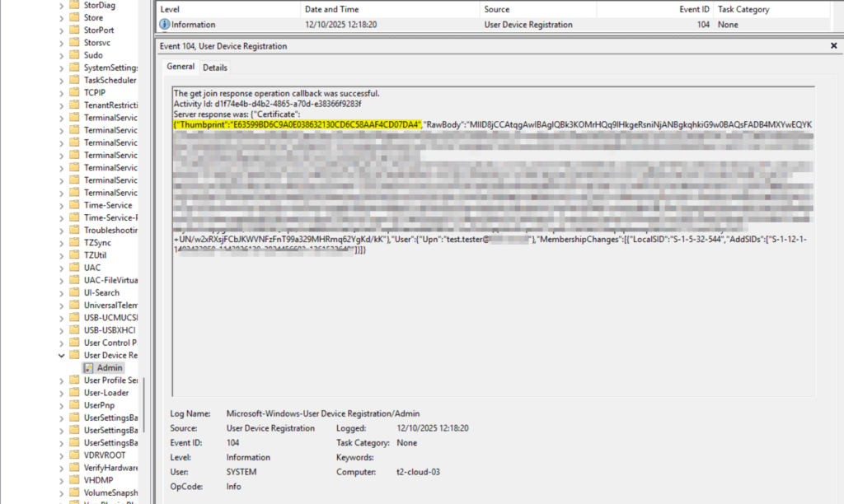Select the Troubleshooting tree item
The height and width of the screenshot is (504, 844).
[x=110, y=230]
